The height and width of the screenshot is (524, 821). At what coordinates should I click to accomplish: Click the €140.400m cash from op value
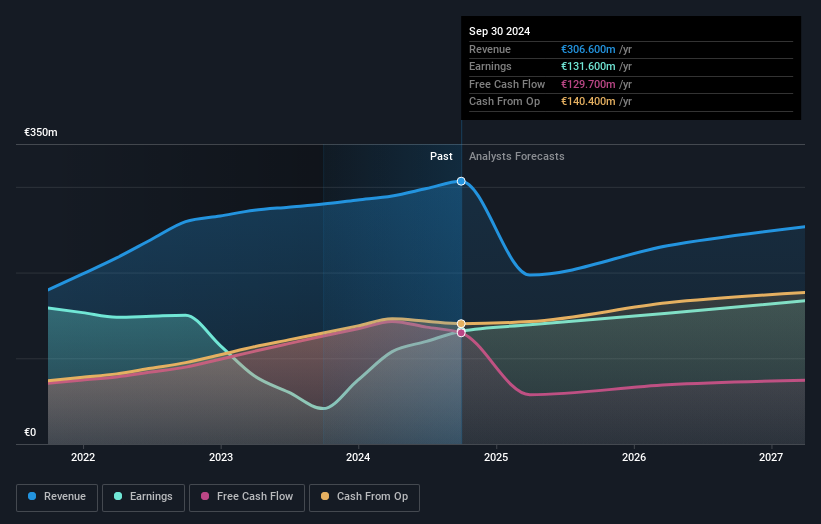click(x=588, y=102)
